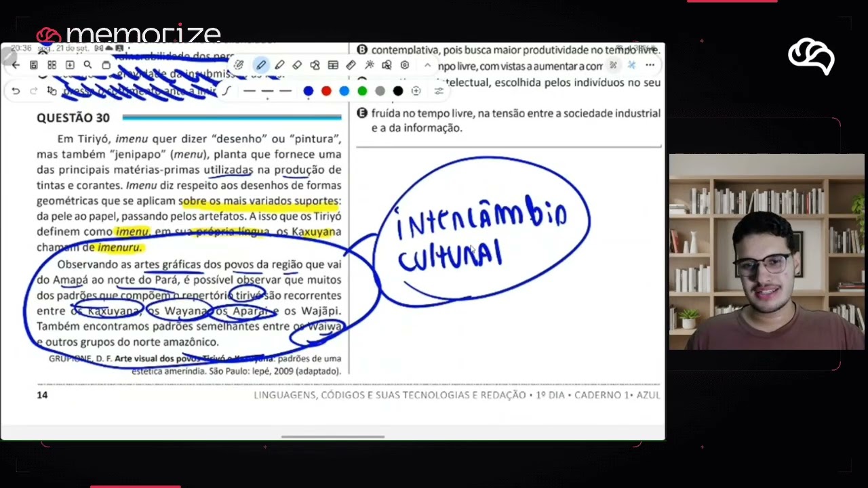Open the three-dots more options menu
This screenshot has height=488, width=868.
(x=650, y=65)
